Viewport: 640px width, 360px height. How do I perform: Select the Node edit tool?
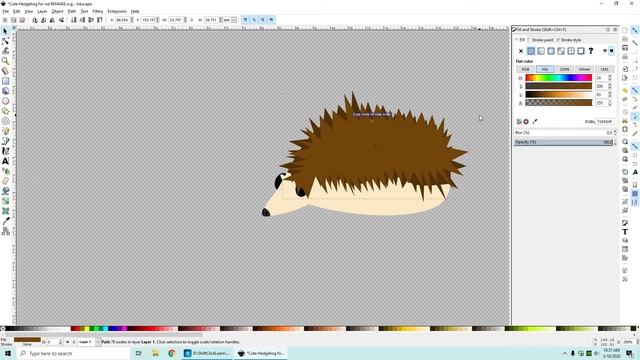tap(5, 41)
